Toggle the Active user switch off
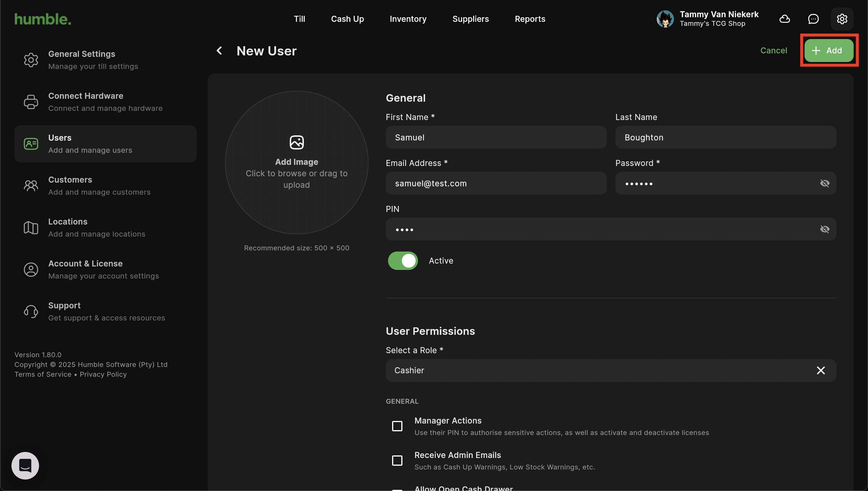The width and height of the screenshot is (868, 491). [403, 261]
